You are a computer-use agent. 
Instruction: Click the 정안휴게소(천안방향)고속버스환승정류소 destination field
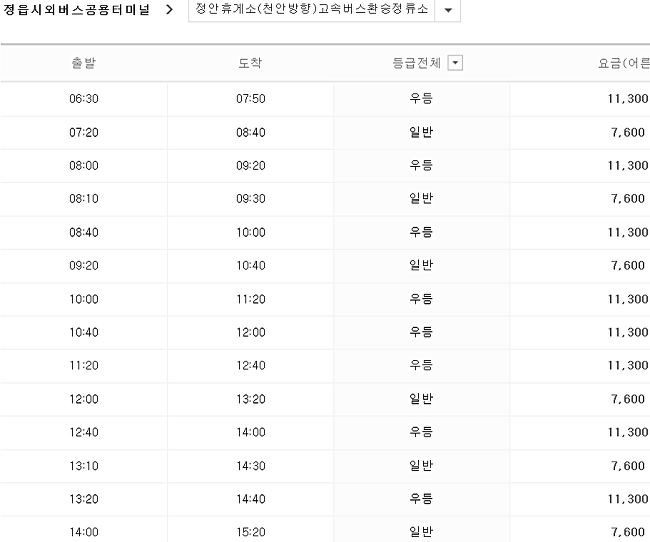click(x=311, y=9)
